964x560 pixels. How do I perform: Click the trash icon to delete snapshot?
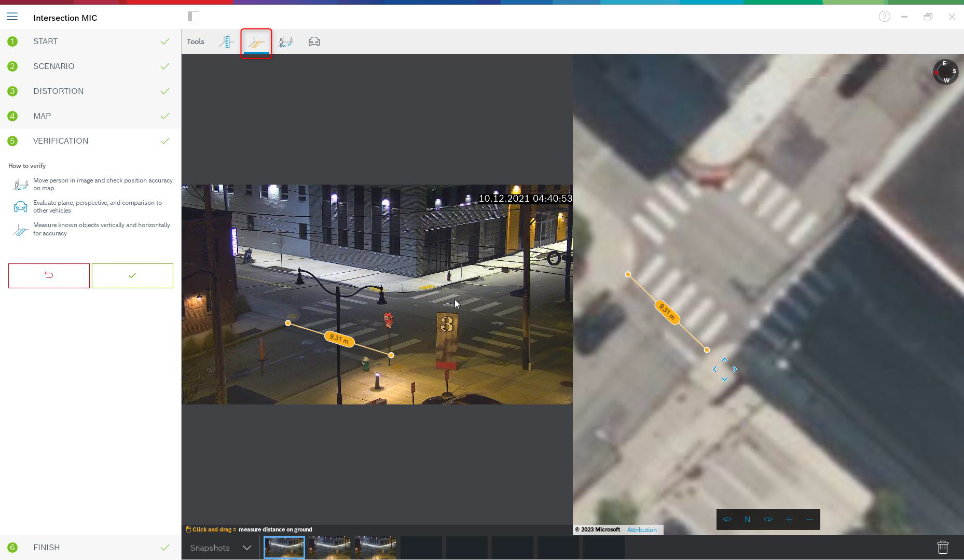pyautogui.click(x=943, y=547)
